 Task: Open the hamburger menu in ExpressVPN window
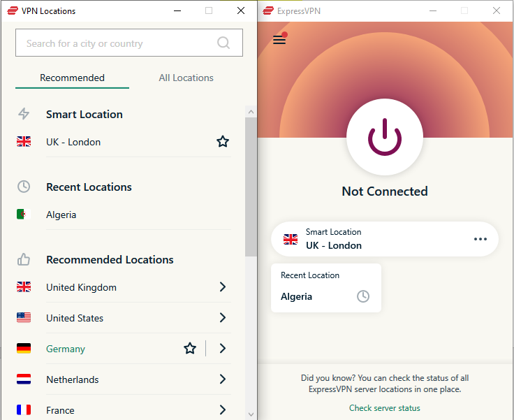(279, 39)
